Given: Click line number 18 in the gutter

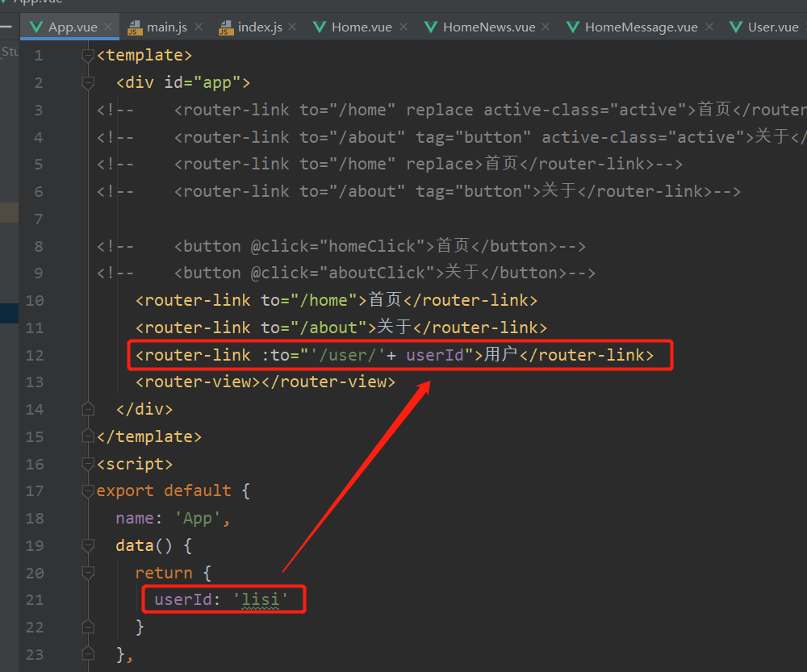Looking at the screenshot, I should 35,518.
